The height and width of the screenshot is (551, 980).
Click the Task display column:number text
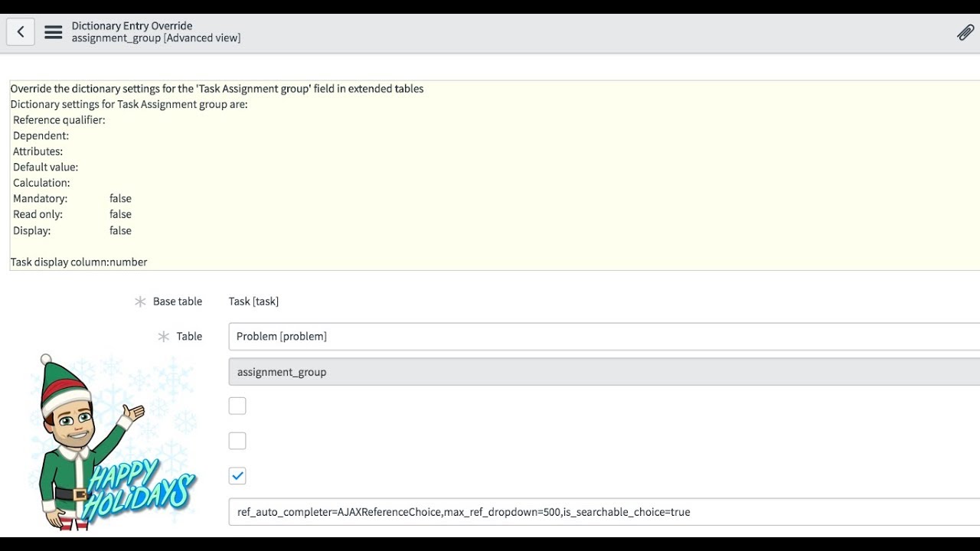[79, 262]
